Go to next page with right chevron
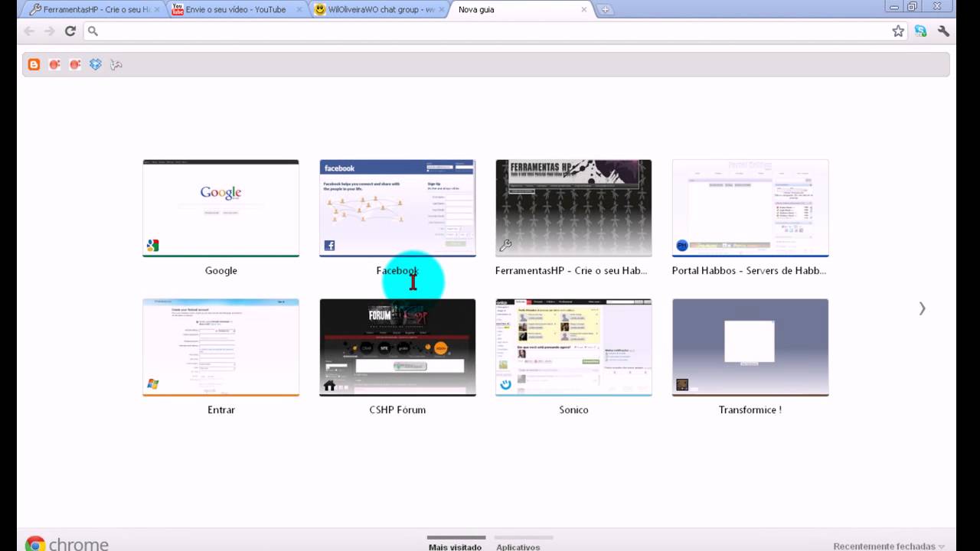This screenshot has width=980, height=551. 922,308
